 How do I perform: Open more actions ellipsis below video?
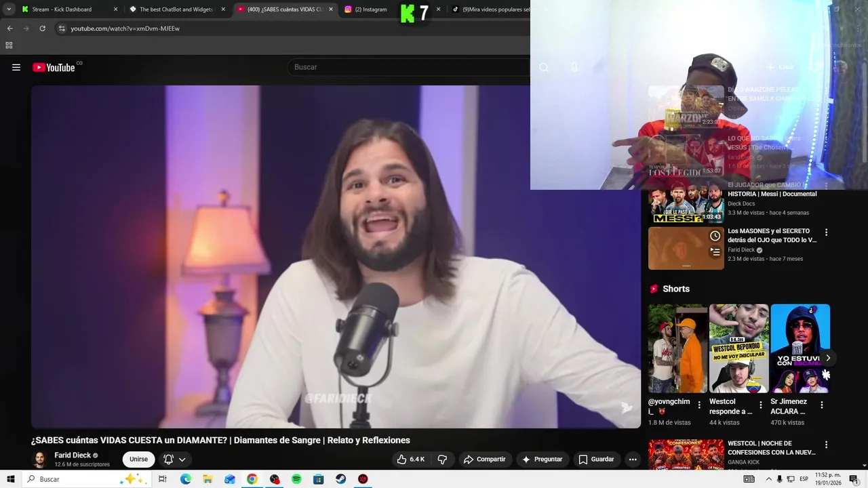633,459
